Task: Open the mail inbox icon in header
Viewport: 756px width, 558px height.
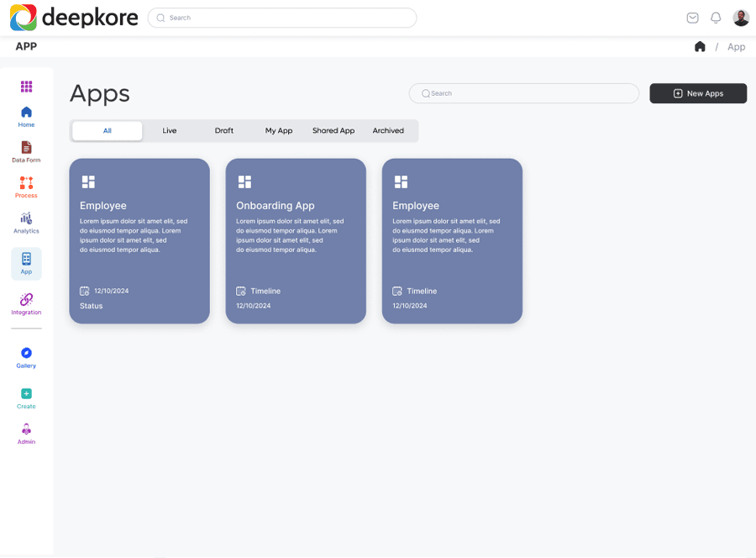Action: click(692, 18)
